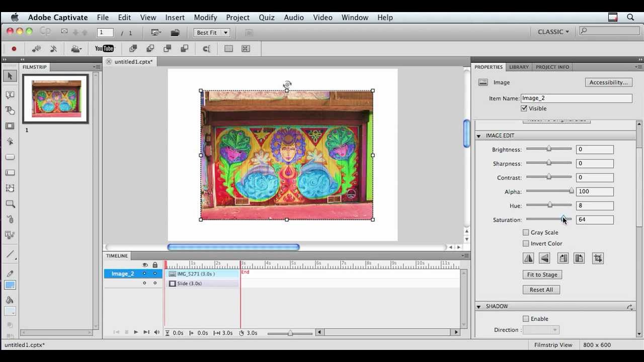Image resolution: width=644 pixels, height=362 pixels.
Task: Open the Filmstrip panel options menu
Action: coord(97,67)
